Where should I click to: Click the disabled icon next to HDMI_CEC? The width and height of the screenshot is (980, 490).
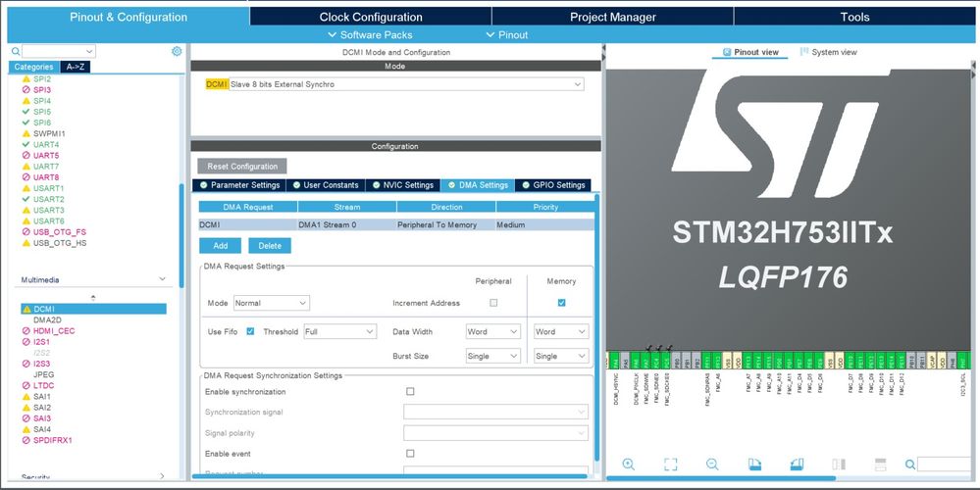tap(26, 331)
